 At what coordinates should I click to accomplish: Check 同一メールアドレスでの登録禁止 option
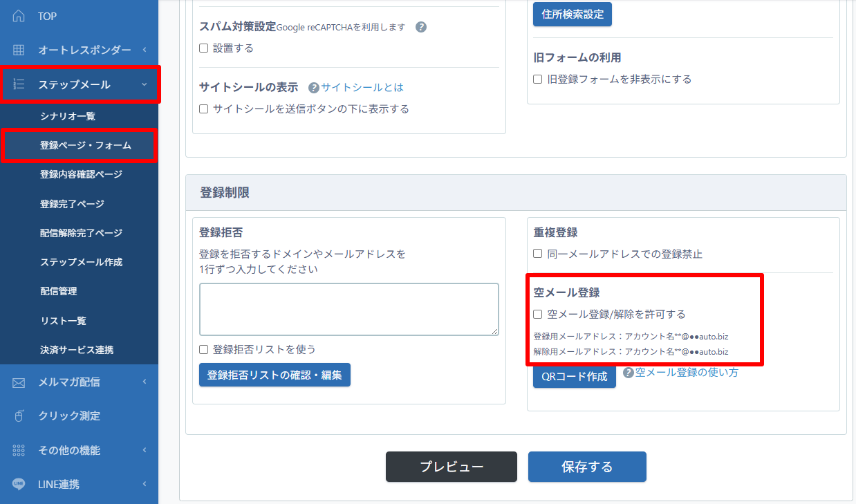click(x=538, y=254)
